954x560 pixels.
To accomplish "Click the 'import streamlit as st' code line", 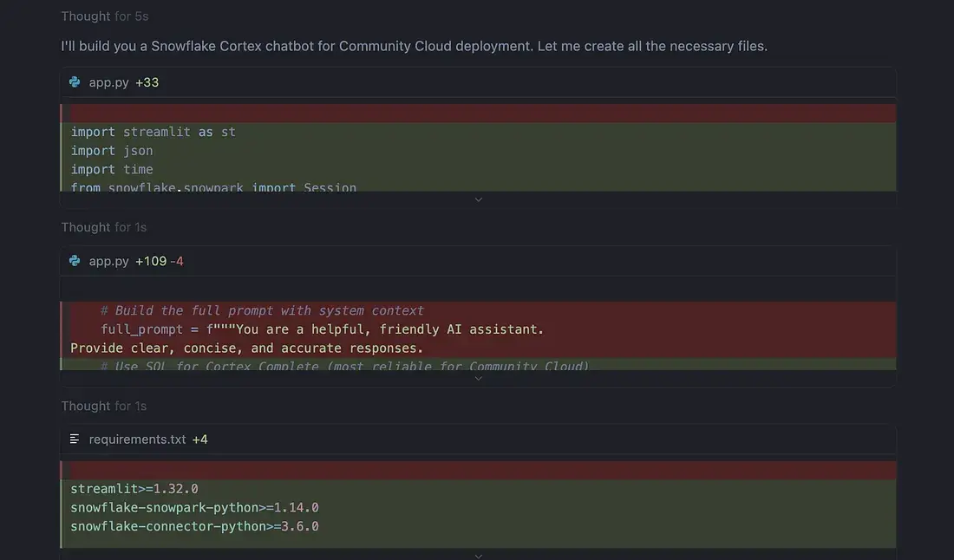I will click(153, 132).
